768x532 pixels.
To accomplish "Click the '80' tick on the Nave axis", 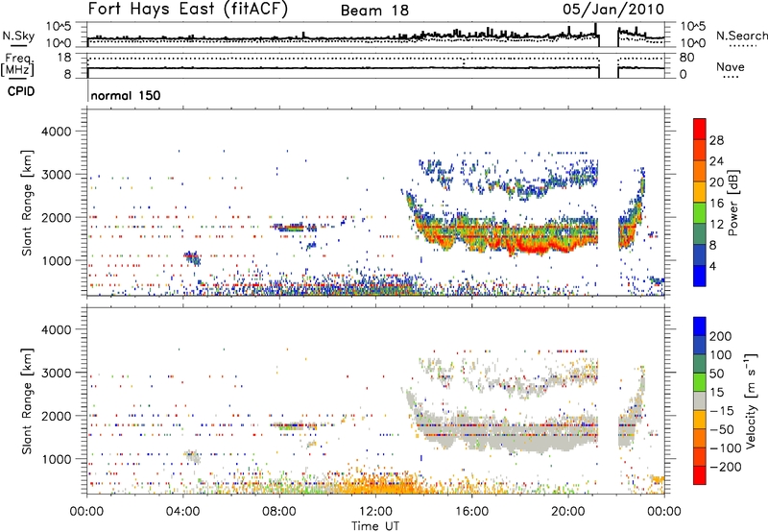I will [x=687, y=58].
